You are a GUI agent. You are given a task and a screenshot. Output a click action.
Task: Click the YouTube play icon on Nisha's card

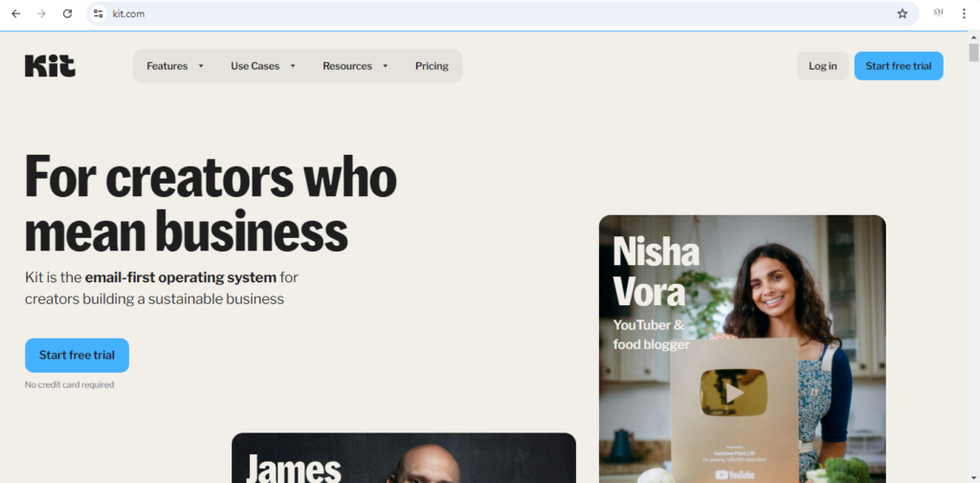click(x=733, y=392)
